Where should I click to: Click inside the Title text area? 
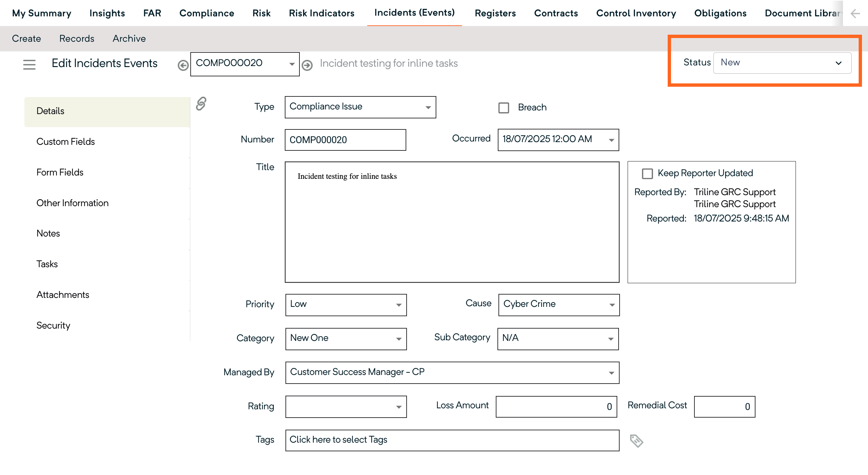(x=452, y=222)
